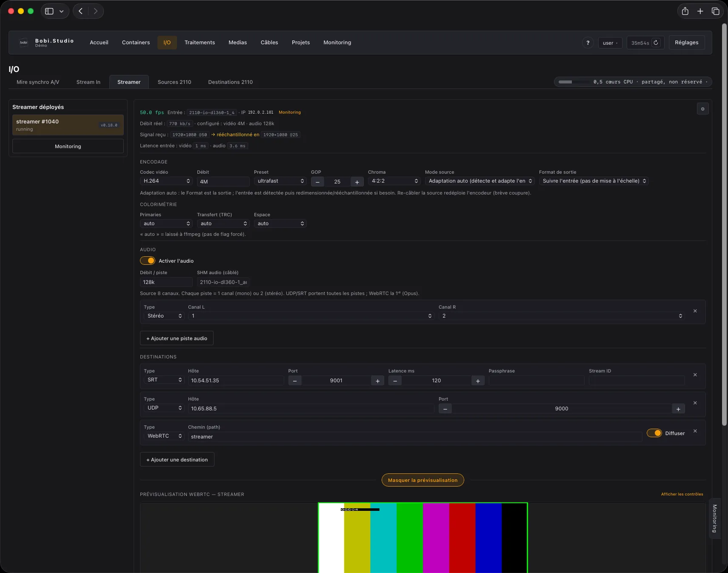Select streamer #1040 in deployed list
Viewport: 728px width, 573px height.
click(68, 125)
